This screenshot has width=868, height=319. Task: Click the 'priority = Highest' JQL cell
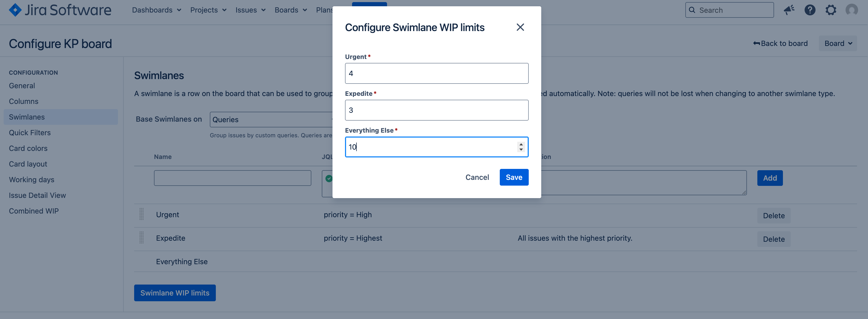click(353, 238)
